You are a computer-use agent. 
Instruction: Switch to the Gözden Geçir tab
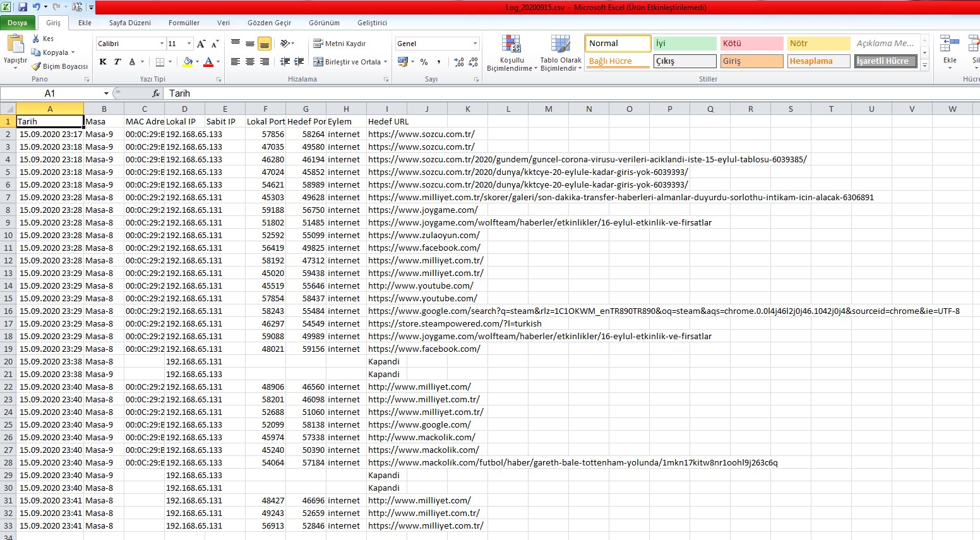[x=270, y=23]
